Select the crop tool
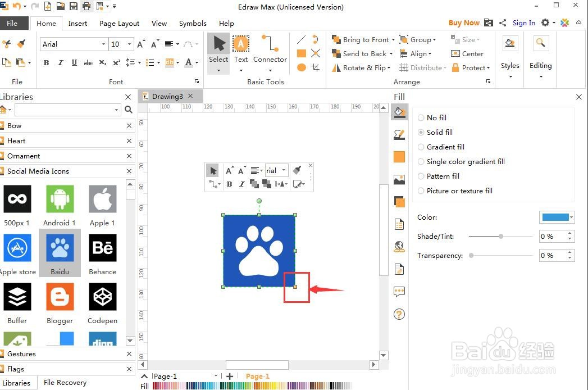 point(316,67)
